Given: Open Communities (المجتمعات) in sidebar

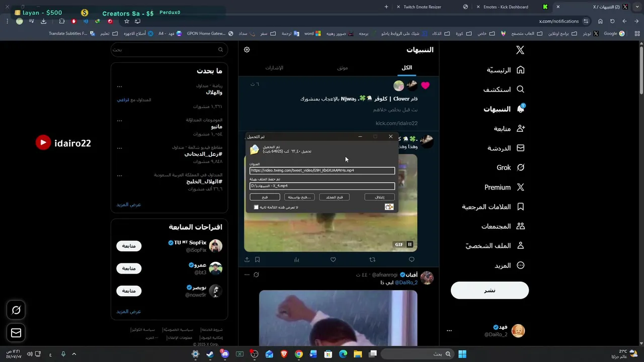Looking at the screenshot, I should pos(503,226).
